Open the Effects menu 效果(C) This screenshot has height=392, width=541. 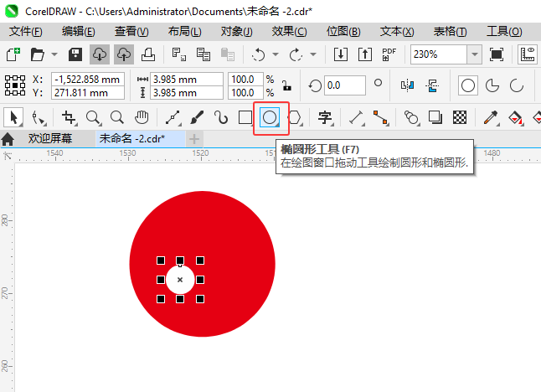(x=289, y=31)
